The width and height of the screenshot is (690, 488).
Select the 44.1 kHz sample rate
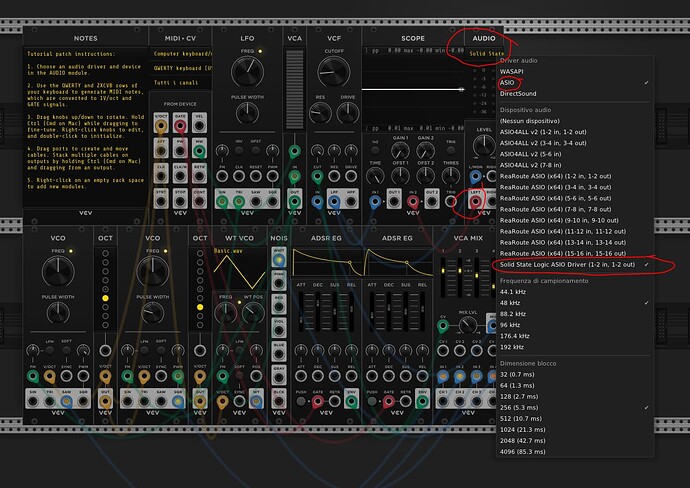pos(574,292)
